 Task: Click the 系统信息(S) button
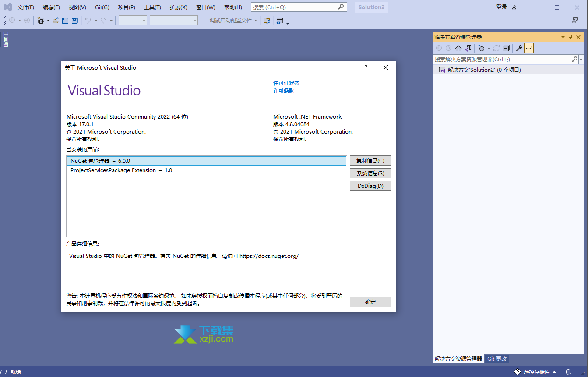pos(370,173)
